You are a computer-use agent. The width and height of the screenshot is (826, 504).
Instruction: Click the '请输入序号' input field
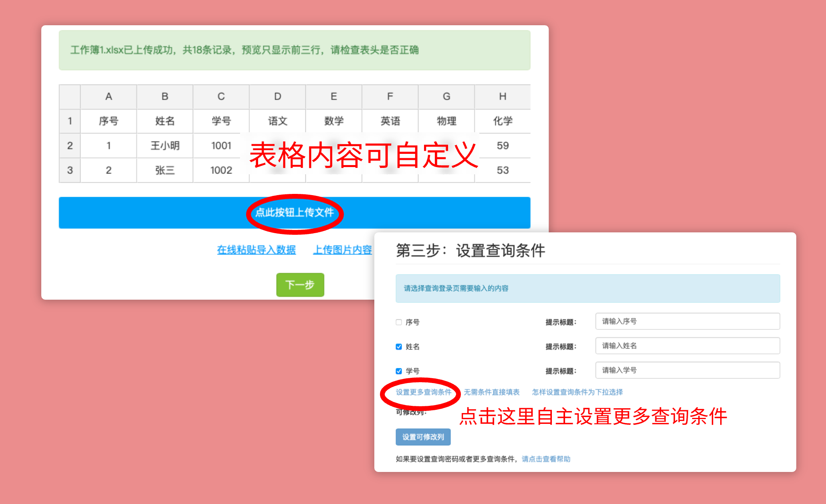tap(688, 321)
